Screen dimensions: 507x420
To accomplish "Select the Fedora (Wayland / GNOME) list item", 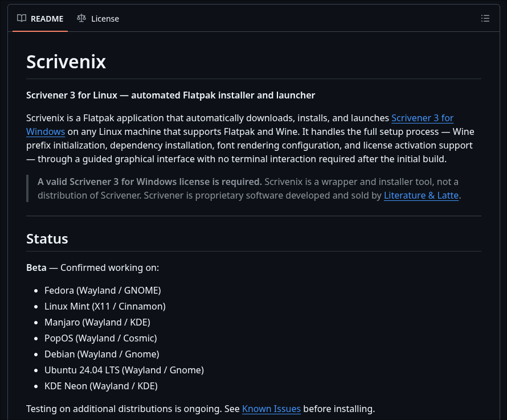I will 103,290.
